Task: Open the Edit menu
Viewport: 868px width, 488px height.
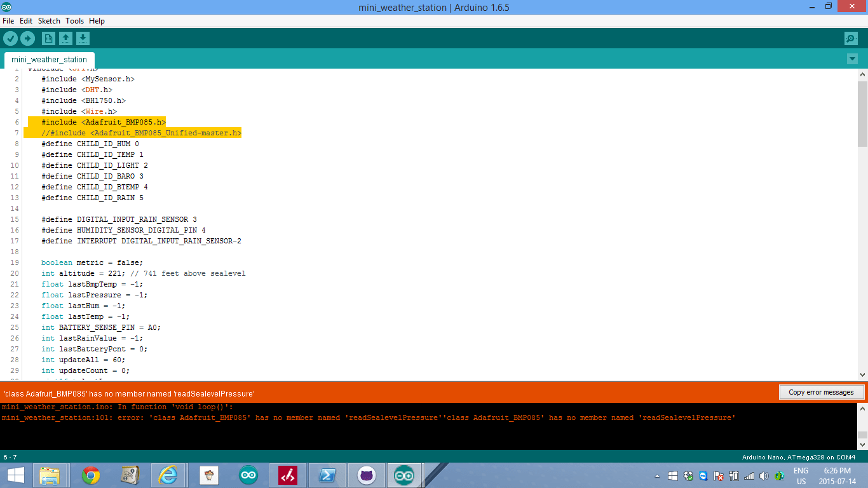Action: (26, 21)
